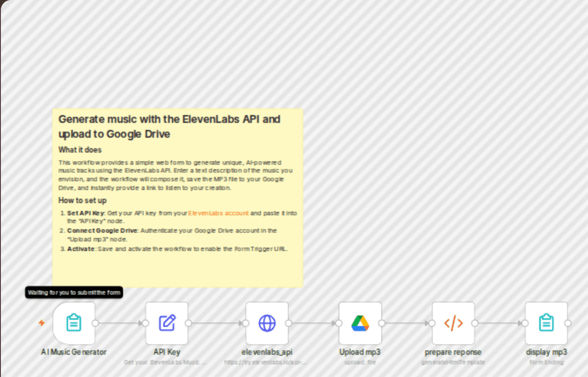Open the display mp3 form ending node
The image size is (588, 377).
coord(547,323)
